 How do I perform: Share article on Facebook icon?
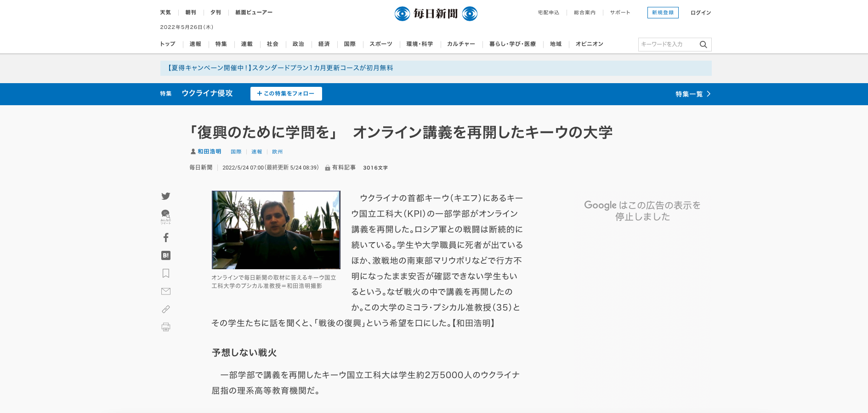[166, 238]
